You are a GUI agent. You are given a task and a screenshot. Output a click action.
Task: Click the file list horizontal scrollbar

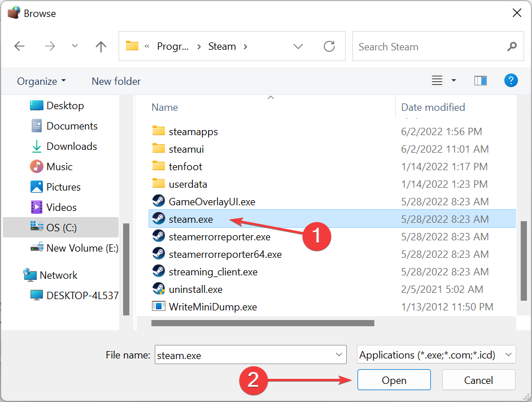(x=263, y=323)
